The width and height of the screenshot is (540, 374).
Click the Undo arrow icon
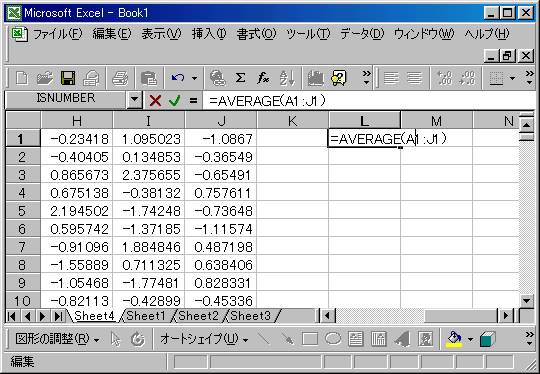click(178, 79)
